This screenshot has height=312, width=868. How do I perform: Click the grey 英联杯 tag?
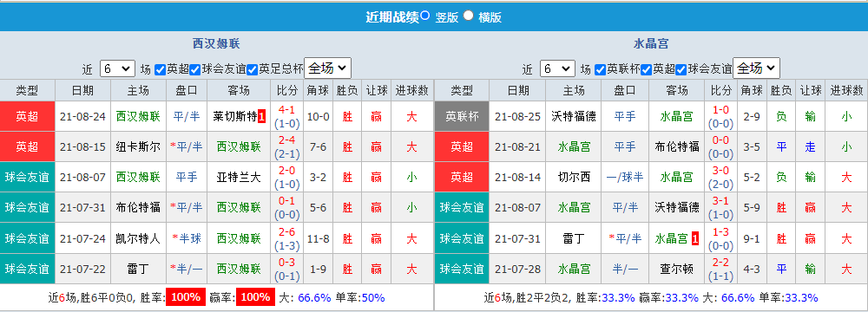point(463,116)
